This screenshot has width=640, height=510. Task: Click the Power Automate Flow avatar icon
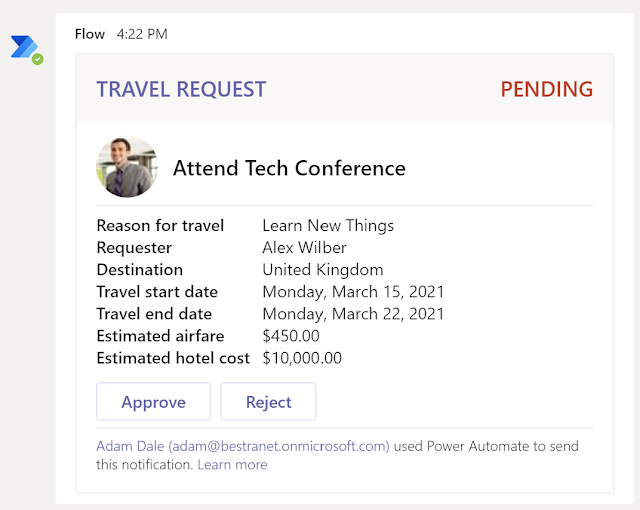point(26,49)
